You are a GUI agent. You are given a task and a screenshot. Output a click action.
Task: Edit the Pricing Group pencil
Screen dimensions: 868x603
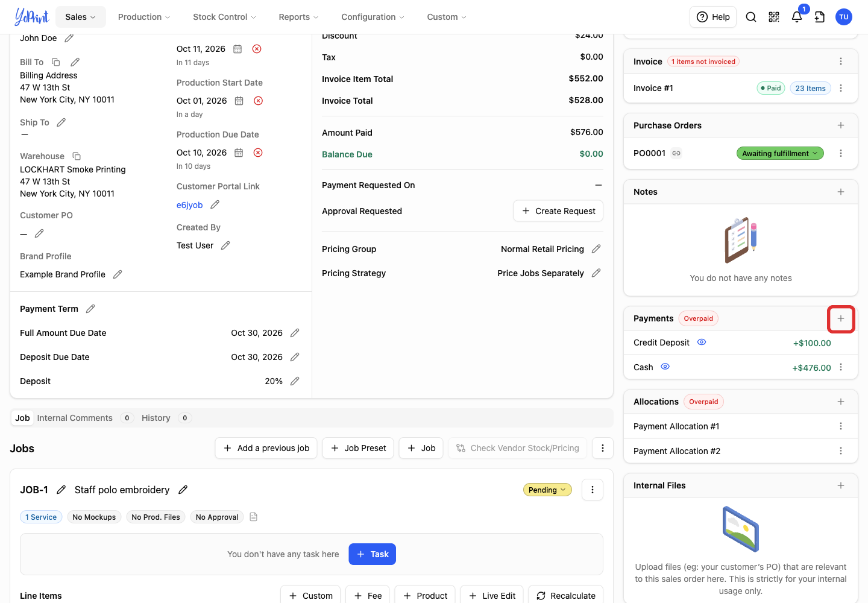[596, 249]
